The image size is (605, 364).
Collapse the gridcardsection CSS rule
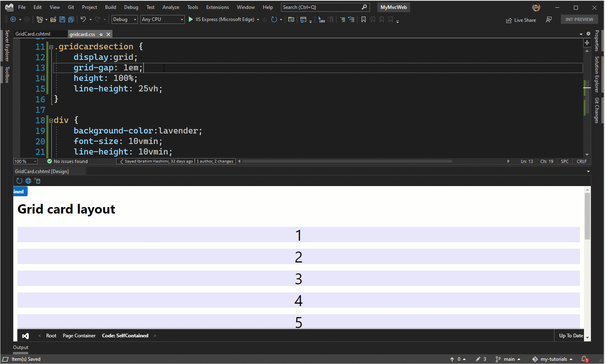tap(51, 47)
